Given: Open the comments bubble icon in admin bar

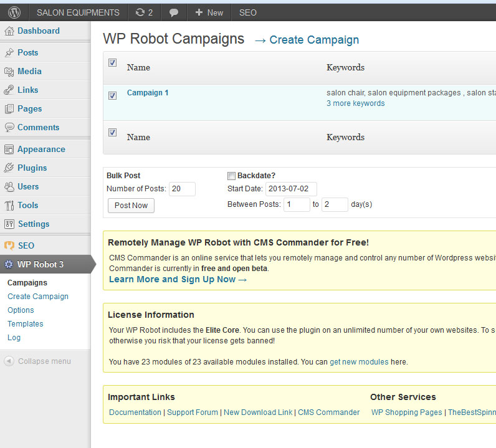Looking at the screenshot, I should pyautogui.click(x=174, y=12).
